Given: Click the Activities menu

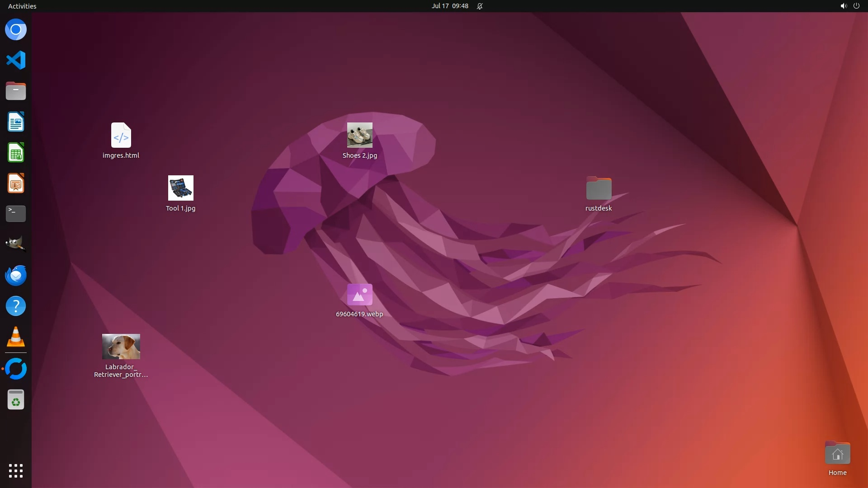Looking at the screenshot, I should click(x=22, y=6).
